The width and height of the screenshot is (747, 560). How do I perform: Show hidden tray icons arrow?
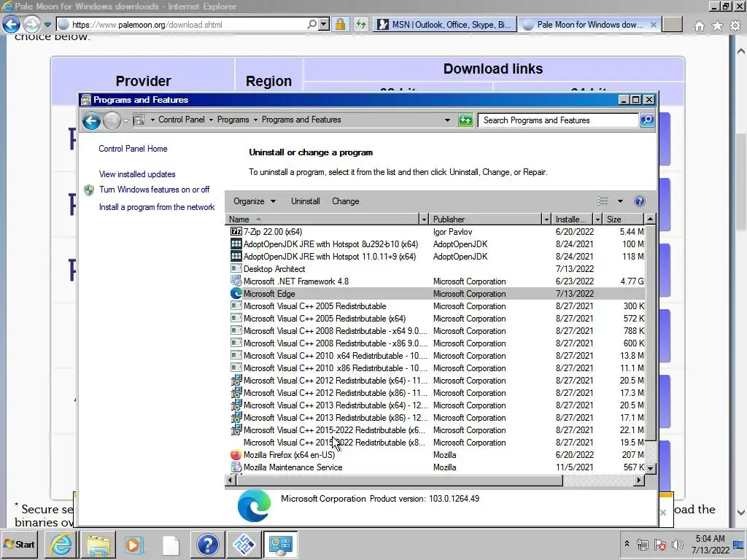click(x=627, y=544)
